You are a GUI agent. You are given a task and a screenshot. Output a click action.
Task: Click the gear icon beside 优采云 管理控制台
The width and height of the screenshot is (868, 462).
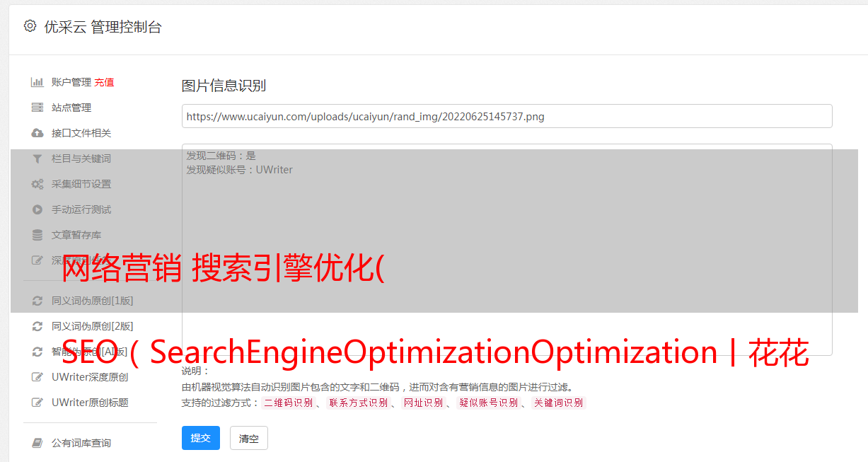(x=30, y=26)
